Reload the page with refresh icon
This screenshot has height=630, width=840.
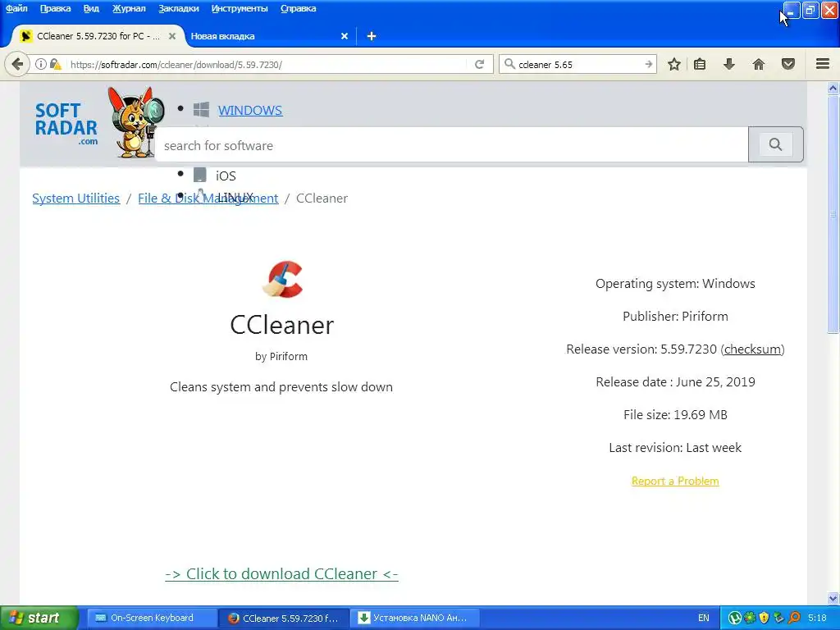[x=479, y=64]
